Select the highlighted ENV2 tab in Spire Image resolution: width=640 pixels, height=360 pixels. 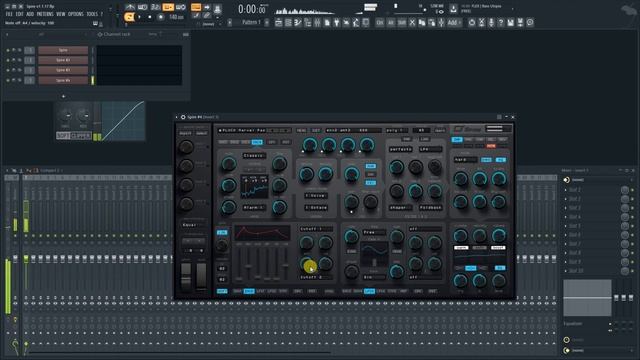coord(249,291)
